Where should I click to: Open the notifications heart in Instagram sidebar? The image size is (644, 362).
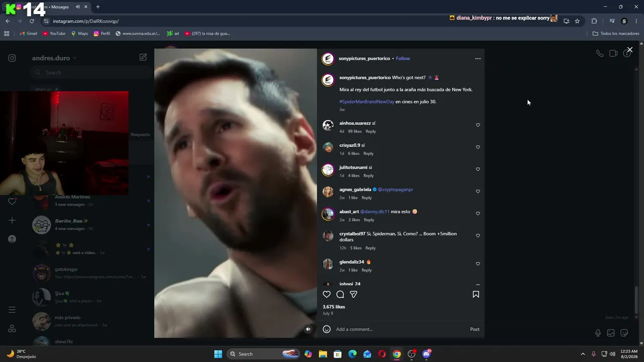(12, 201)
